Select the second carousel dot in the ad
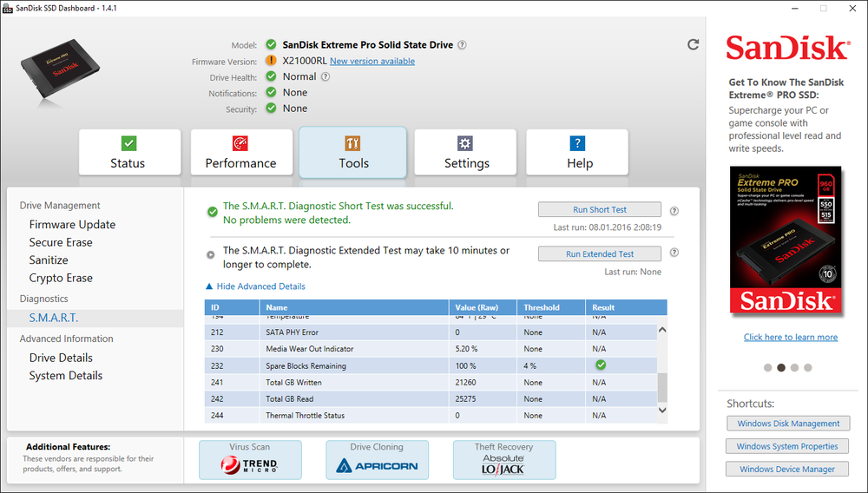The height and width of the screenshot is (493, 868). [x=781, y=367]
